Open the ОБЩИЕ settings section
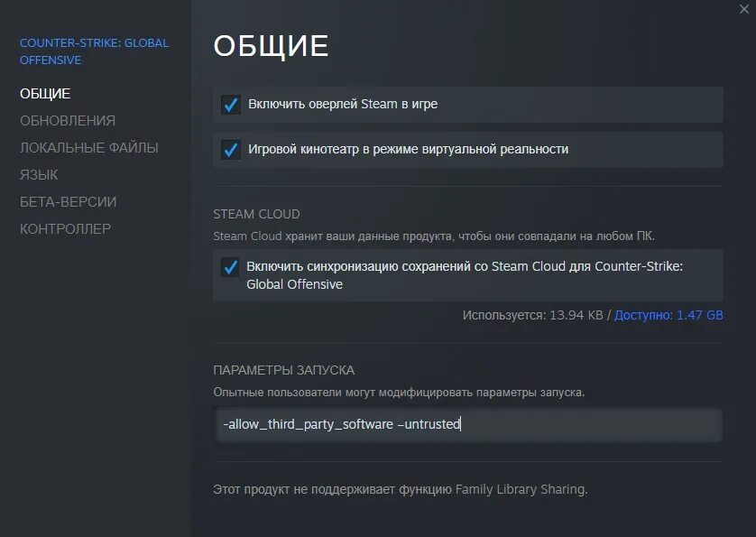Image resolution: width=756 pixels, height=537 pixels. click(x=45, y=94)
